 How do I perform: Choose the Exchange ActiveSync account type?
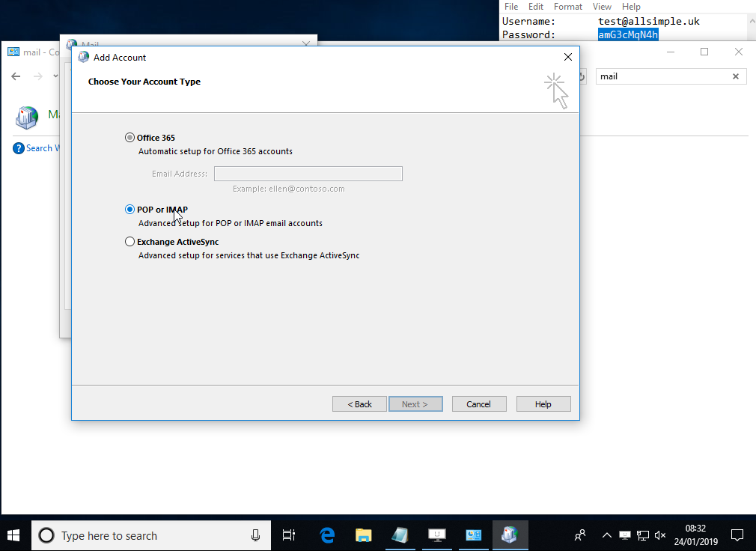tap(130, 242)
